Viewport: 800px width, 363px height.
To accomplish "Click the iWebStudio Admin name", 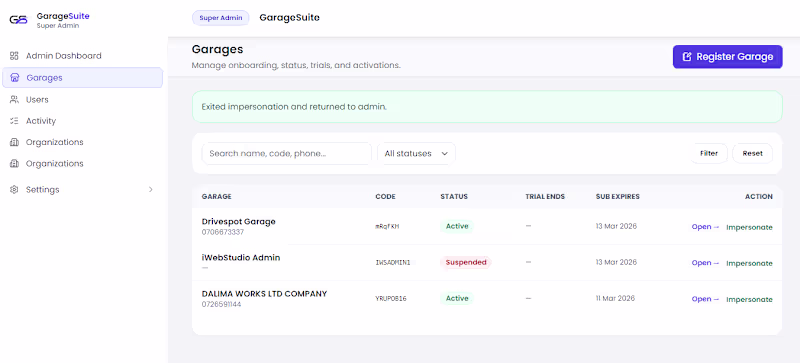I will coord(241,257).
